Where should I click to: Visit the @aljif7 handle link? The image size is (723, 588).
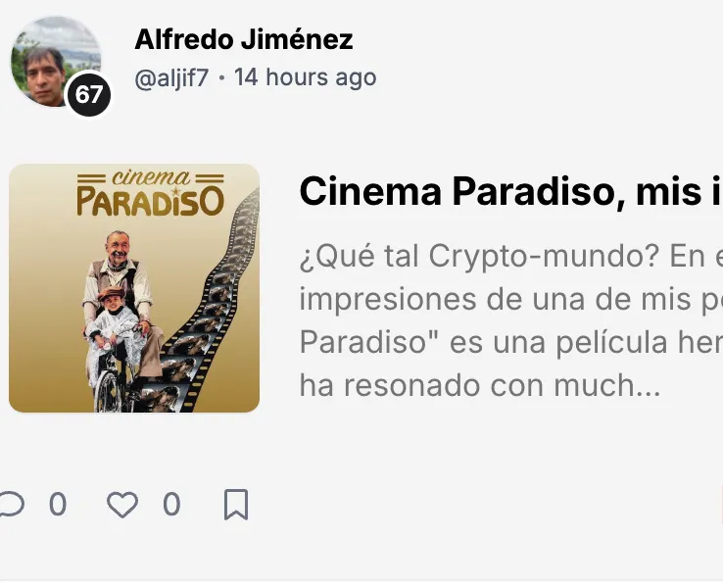[x=171, y=78]
